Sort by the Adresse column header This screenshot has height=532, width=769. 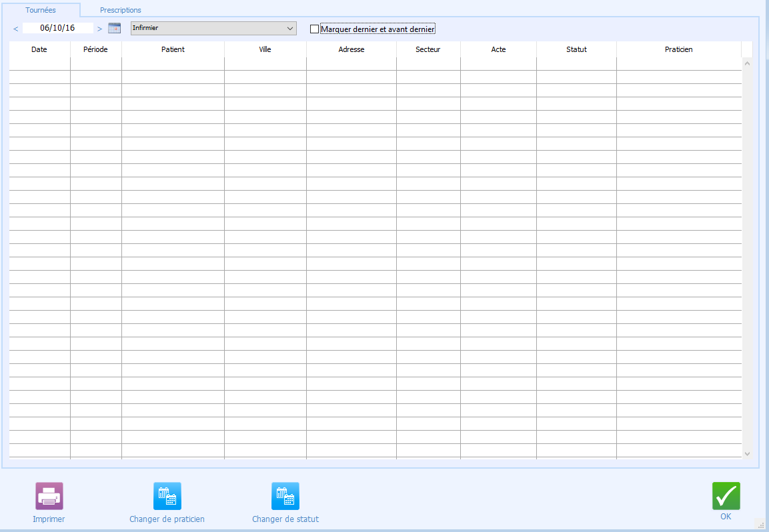351,49
